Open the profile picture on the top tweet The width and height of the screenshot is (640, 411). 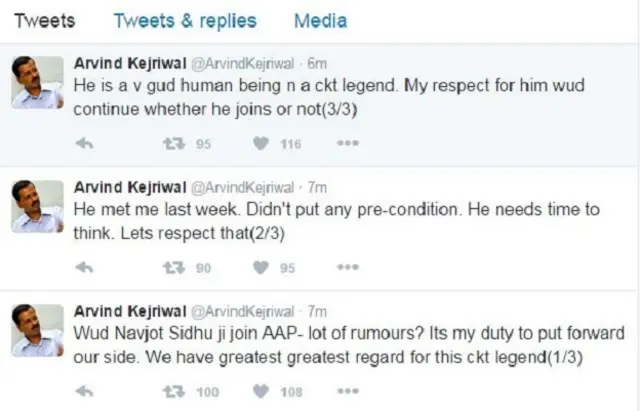click(38, 82)
